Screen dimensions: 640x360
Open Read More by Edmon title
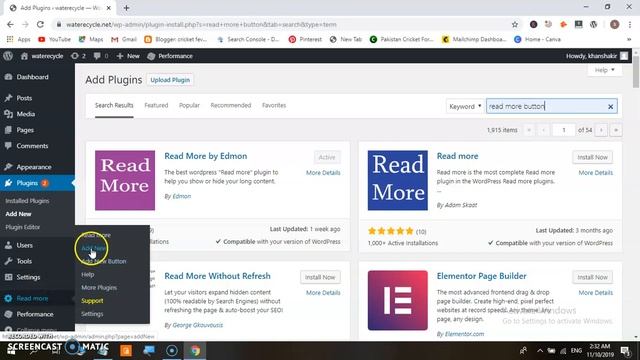(x=206, y=156)
